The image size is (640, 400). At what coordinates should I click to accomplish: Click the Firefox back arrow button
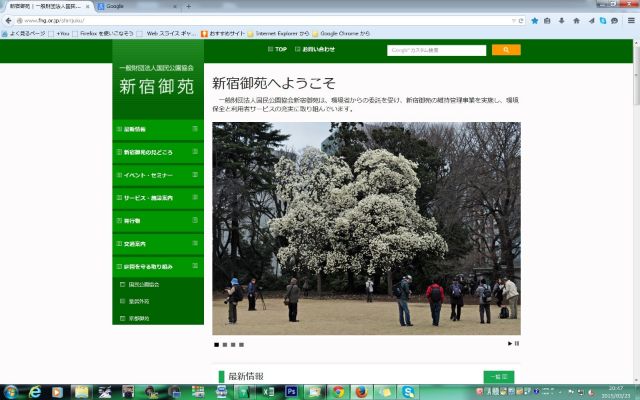click(x=8, y=19)
